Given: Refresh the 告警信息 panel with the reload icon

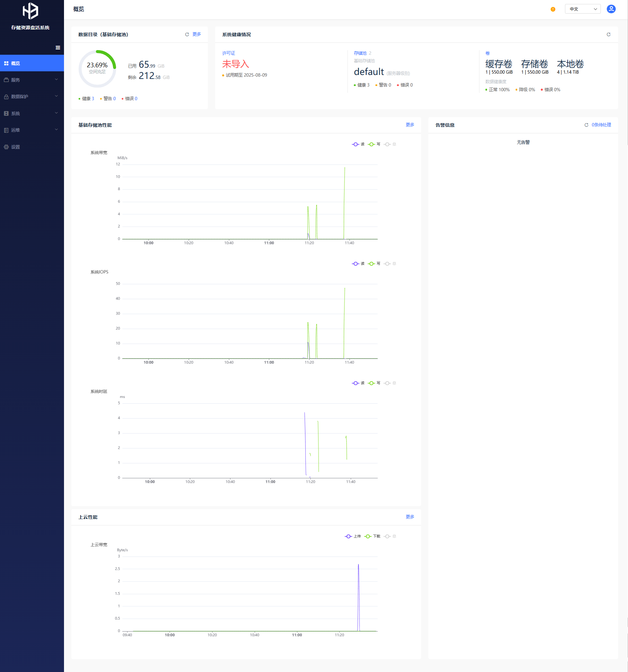Looking at the screenshot, I should tap(587, 125).
